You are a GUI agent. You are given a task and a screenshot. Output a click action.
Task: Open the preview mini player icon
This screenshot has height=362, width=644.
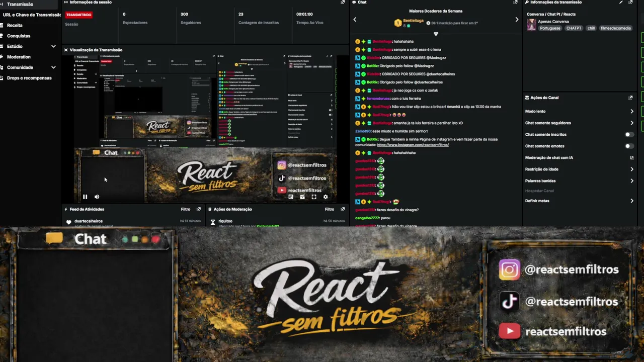tap(291, 197)
